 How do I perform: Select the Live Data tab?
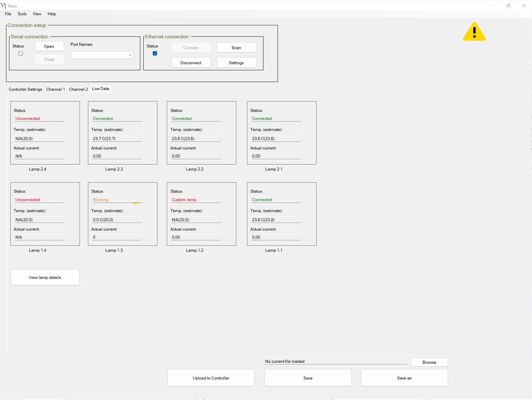[100, 89]
